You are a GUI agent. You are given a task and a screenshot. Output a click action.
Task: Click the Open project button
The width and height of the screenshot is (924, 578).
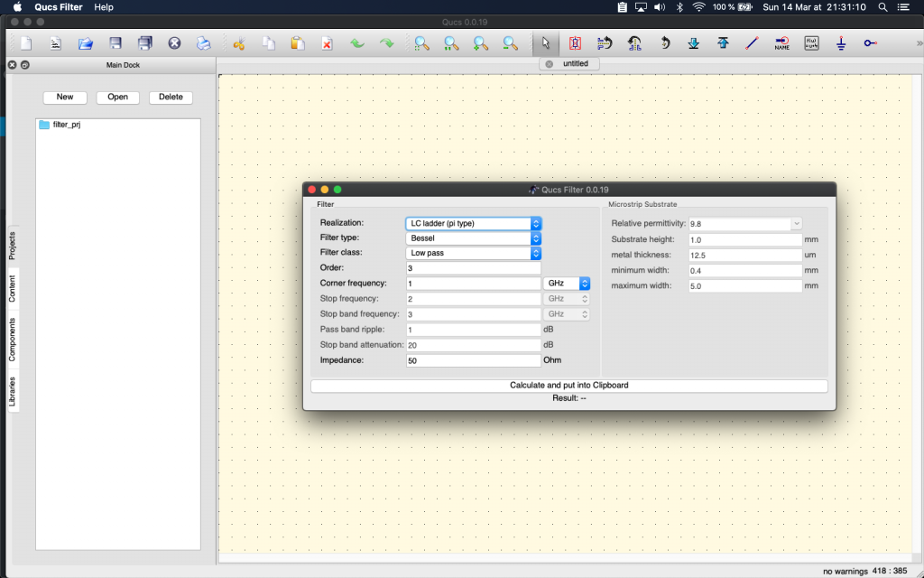[x=118, y=98]
